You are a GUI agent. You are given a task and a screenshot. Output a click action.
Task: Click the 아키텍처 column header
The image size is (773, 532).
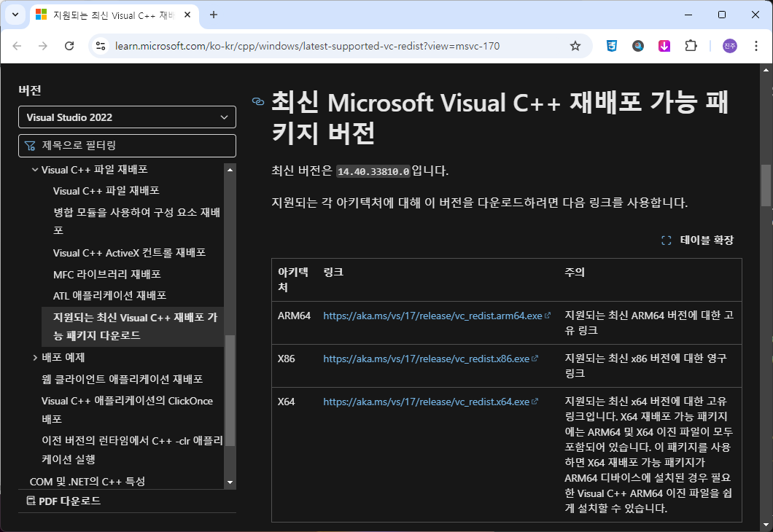click(293, 280)
